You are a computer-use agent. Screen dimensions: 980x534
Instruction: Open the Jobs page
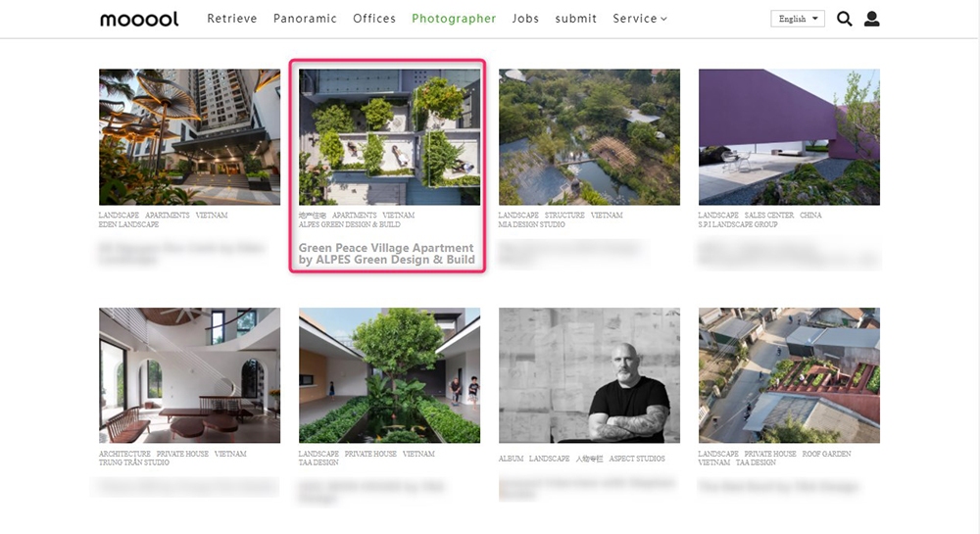click(x=525, y=19)
